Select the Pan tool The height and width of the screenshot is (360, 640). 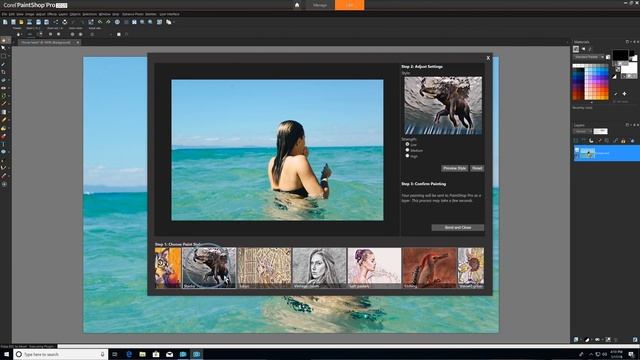[4, 40]
